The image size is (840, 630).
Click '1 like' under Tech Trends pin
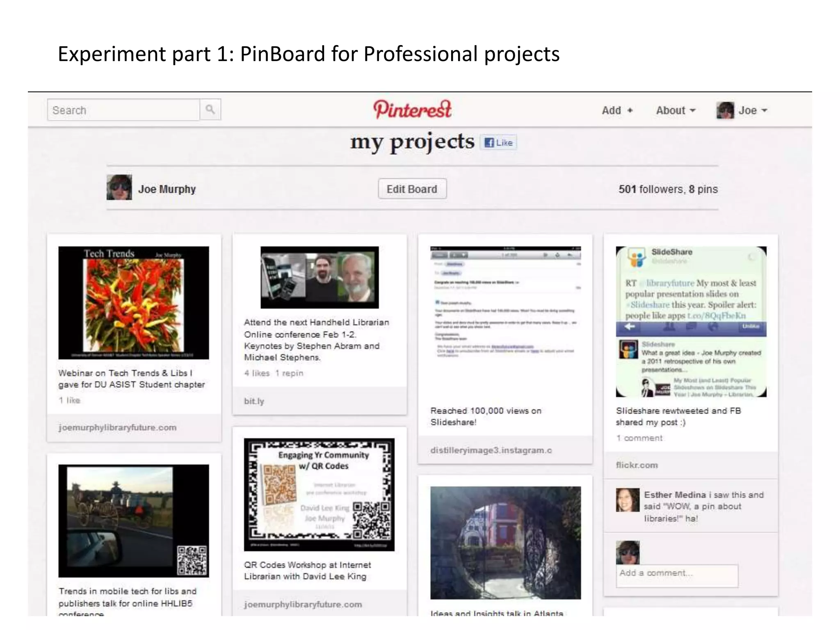[69, 400]
